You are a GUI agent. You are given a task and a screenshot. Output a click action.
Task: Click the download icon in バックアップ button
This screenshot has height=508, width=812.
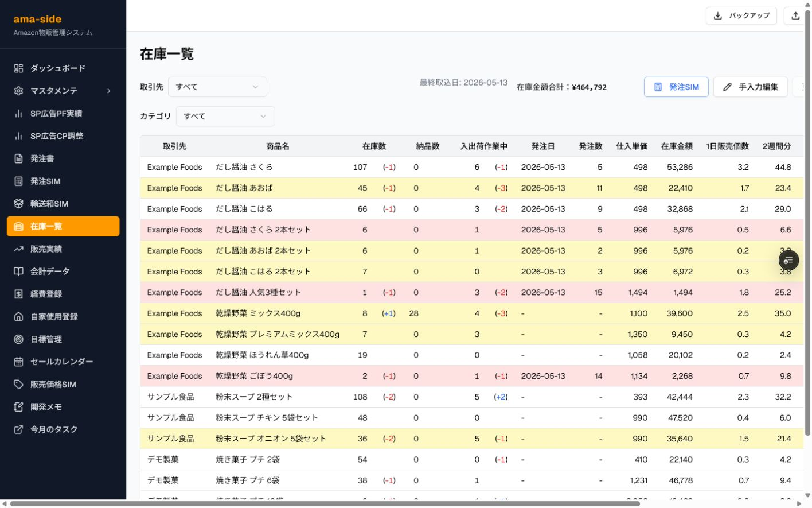click(x=718, y=15)
